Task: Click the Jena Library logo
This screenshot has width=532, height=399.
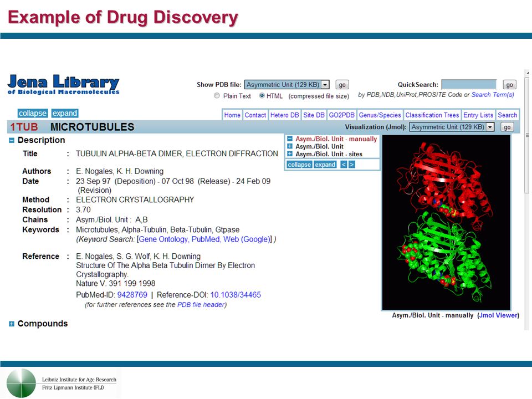Action: click(63, 84)
